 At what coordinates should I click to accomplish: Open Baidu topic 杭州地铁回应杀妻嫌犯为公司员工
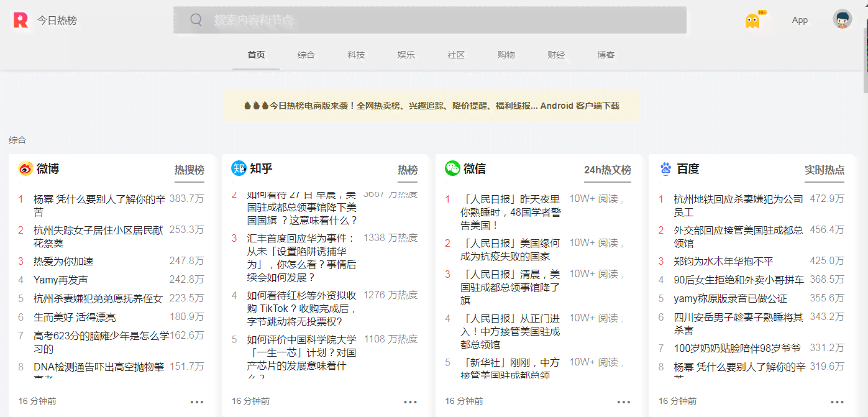pos(739,206)
